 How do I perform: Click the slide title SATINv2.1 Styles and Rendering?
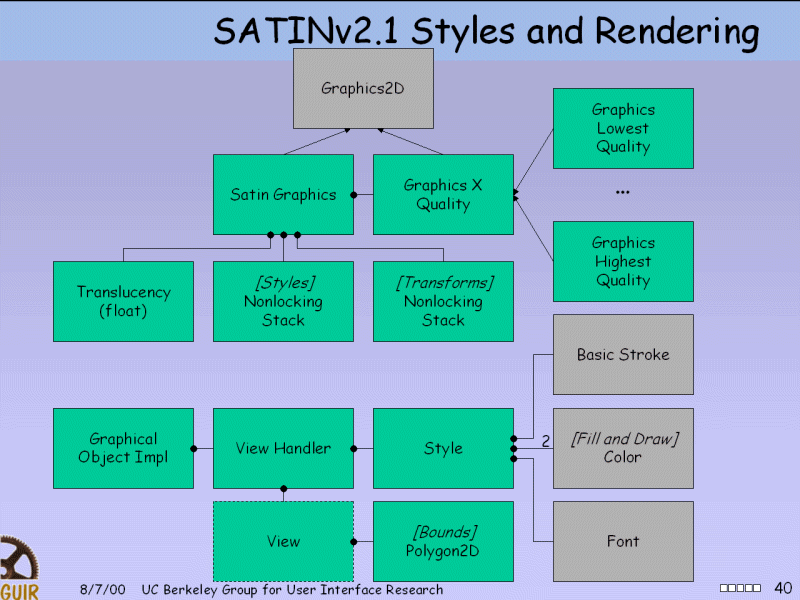click(486, 32)
